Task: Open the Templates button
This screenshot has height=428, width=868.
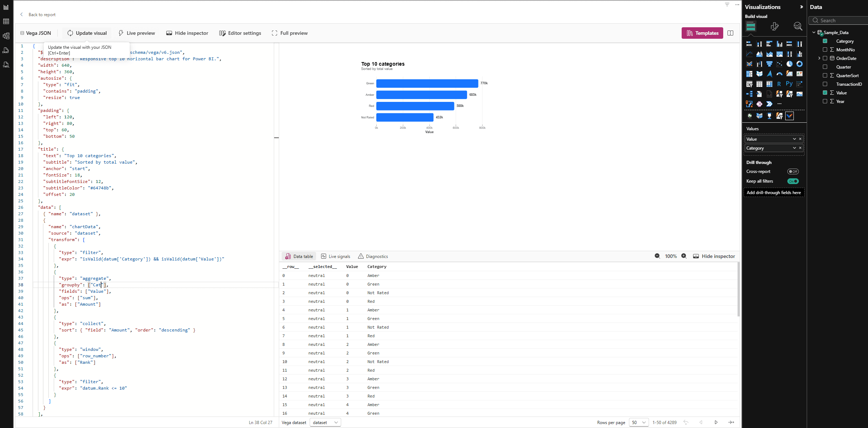Action: click(702, 33)
